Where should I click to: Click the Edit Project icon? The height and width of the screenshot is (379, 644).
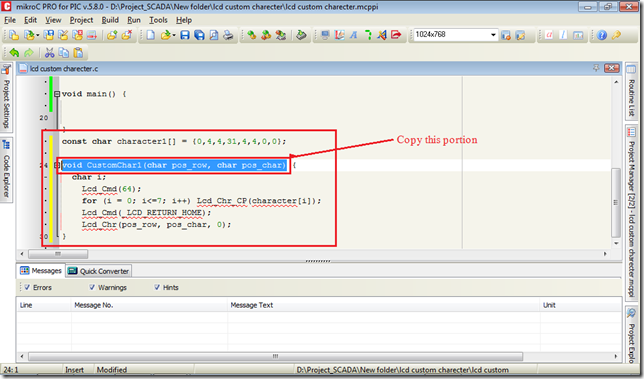tap(63, 35)
